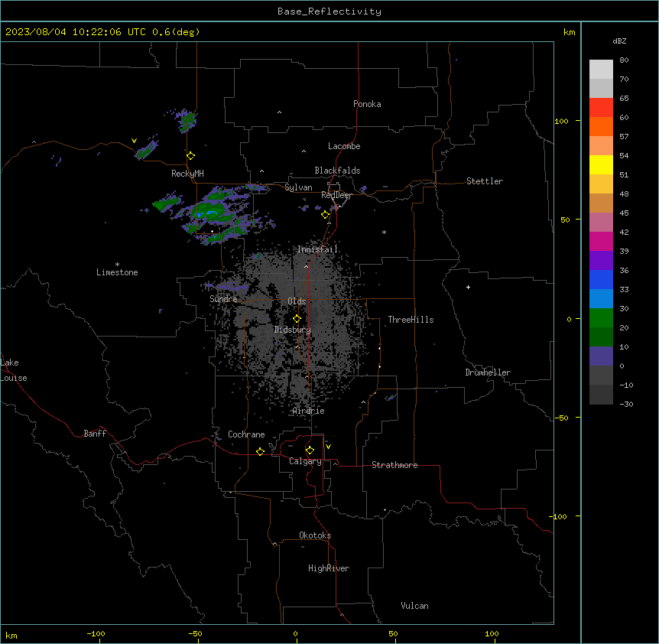Pick the purple 36–39 dBZ legend swatch
Screen dimensions: 659x644
(601, 260)
